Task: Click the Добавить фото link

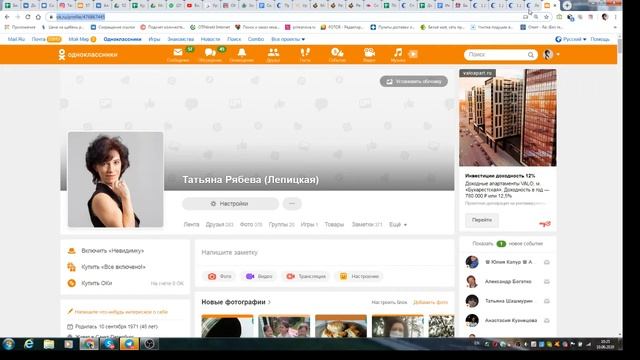Action: tap(430, 302)
